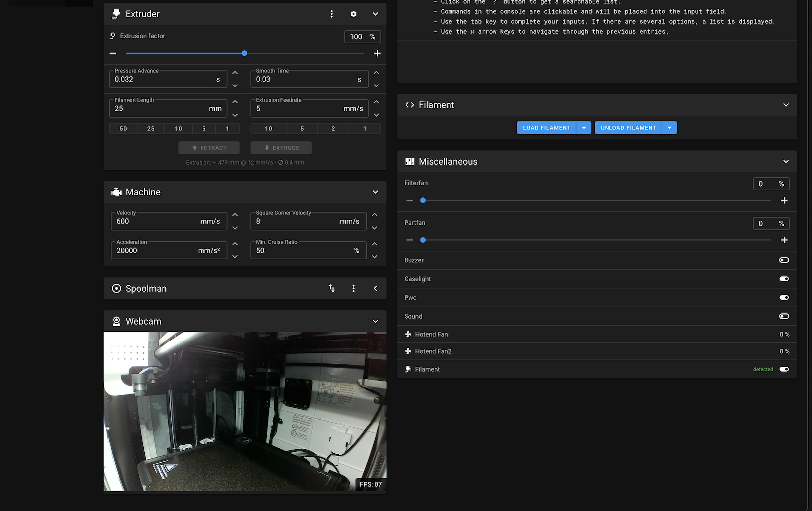Increase Smooth Time with up arrow
The height and width of the screenshot is (511, 812).
tap(376, 73)
